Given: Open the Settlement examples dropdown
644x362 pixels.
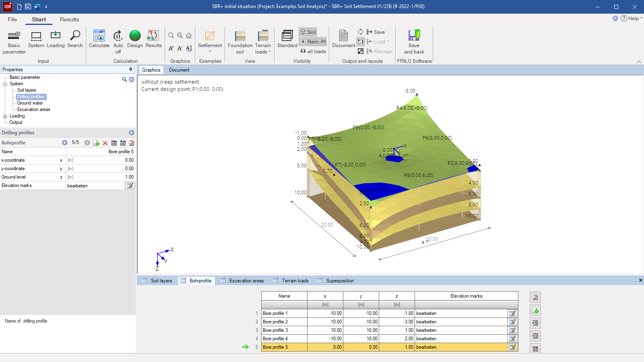Looking at the screenshot, I should pyautogui.click(x=210, y=42).
